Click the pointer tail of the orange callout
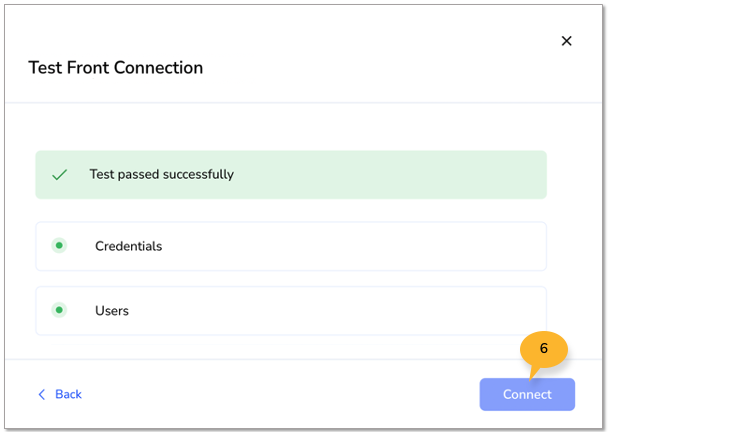The height and width of the screenshot is (432, 745). (x=533, y=374)
